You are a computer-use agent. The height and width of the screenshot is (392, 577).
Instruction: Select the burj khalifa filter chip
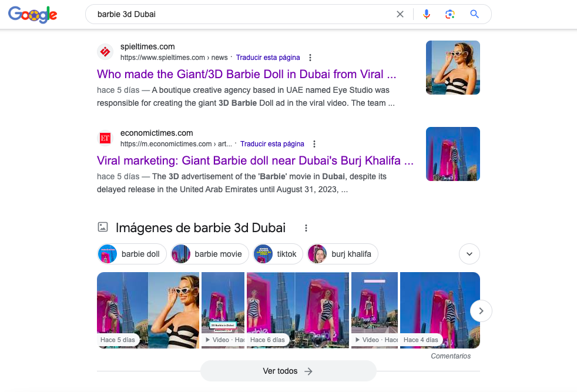[343, 254]
